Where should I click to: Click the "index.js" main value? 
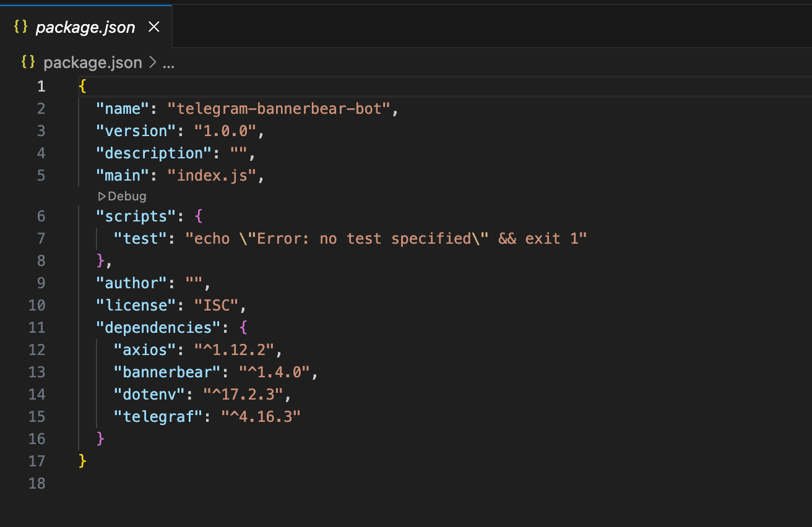[x=212, y=176]
